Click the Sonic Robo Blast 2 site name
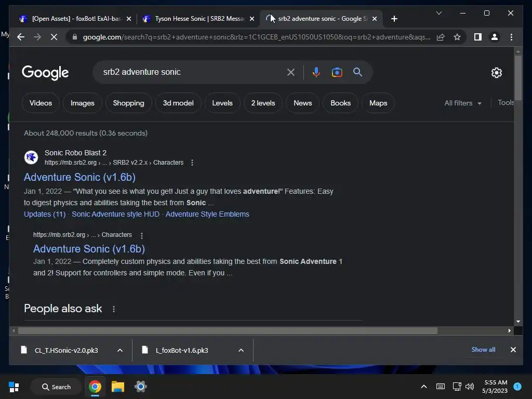532x399 pixels. click(x=76, y=153)
